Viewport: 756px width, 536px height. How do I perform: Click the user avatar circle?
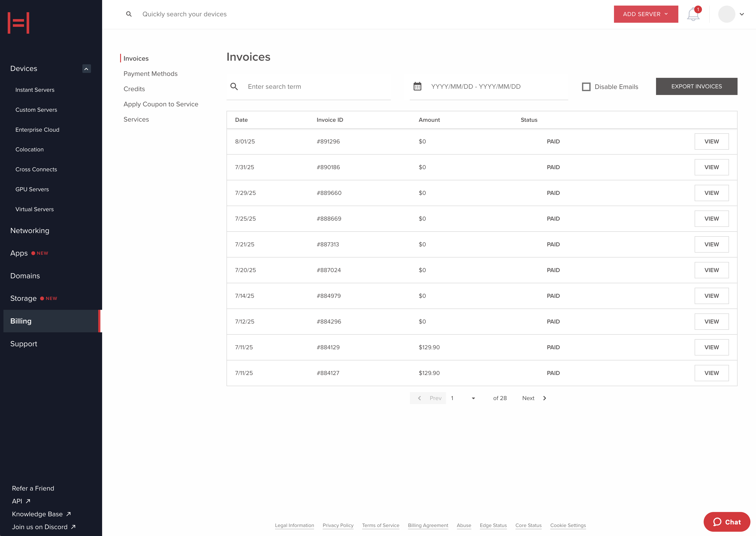(x=726, y=14)
